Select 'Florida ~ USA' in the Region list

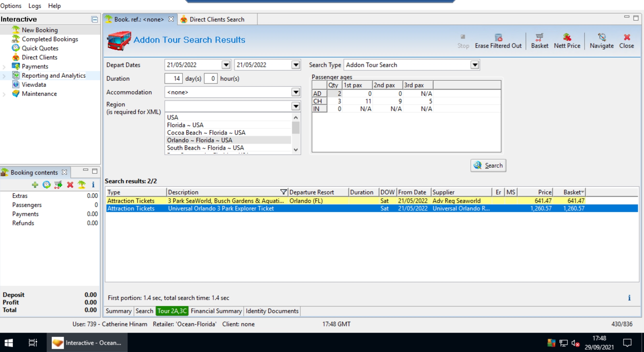(228, 125)
